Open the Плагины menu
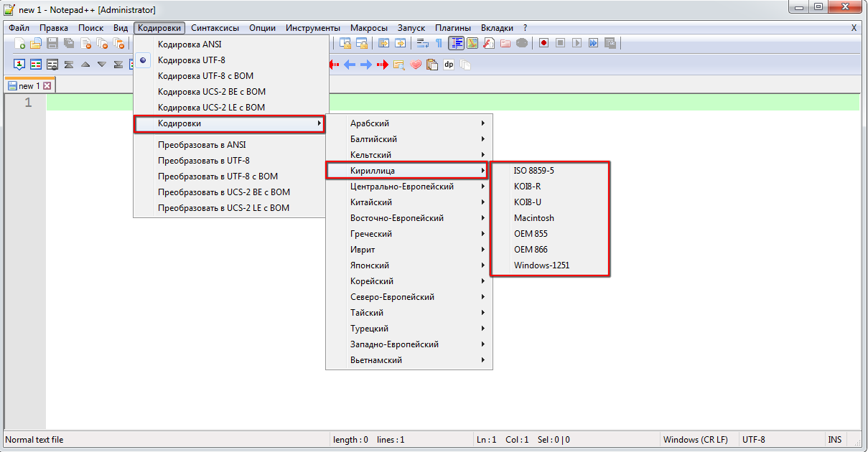This screenshot has width=868, height=452. (x=452, y=28)
